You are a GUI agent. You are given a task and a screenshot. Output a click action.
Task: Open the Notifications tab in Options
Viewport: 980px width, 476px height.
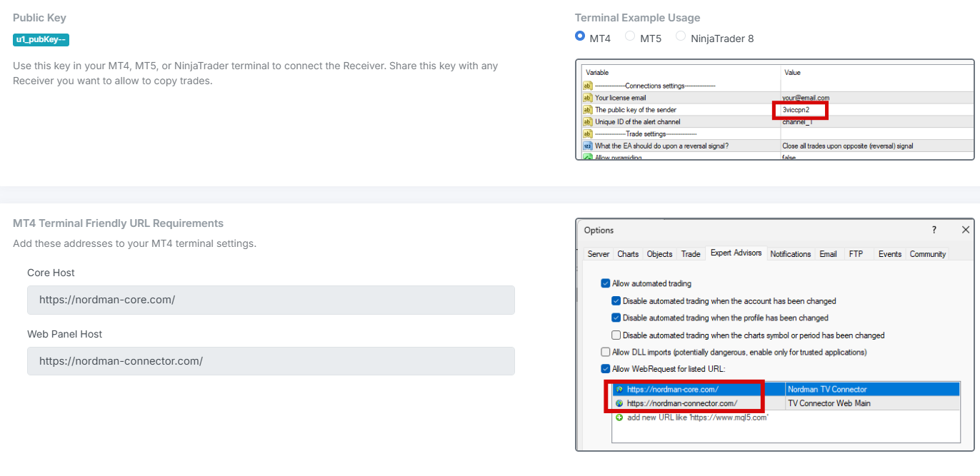pos(791,254)
